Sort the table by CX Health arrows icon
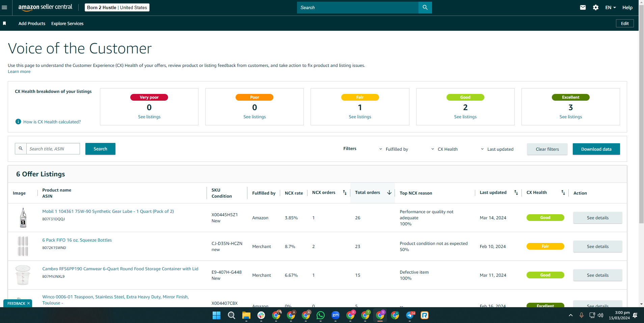644x323 pixels. pyautogui.click(x=563, y=193)
